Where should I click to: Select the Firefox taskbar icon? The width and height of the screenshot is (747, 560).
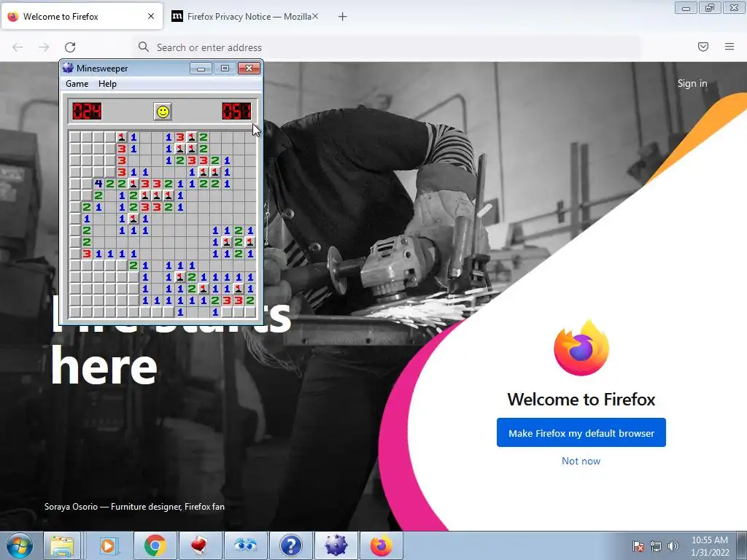click(381, 545)
